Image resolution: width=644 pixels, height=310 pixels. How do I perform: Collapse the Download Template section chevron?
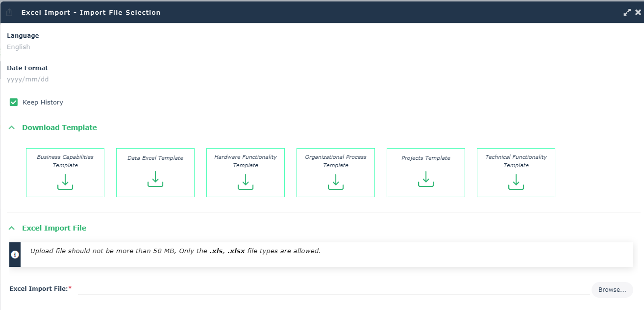click(x=12, y=128)
